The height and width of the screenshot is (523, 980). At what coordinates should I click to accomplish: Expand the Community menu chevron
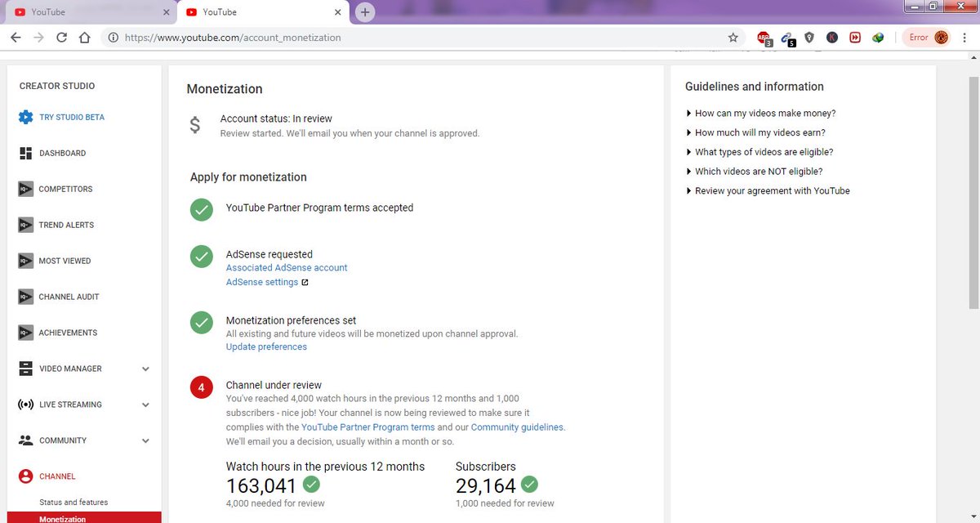click(145, 441)
